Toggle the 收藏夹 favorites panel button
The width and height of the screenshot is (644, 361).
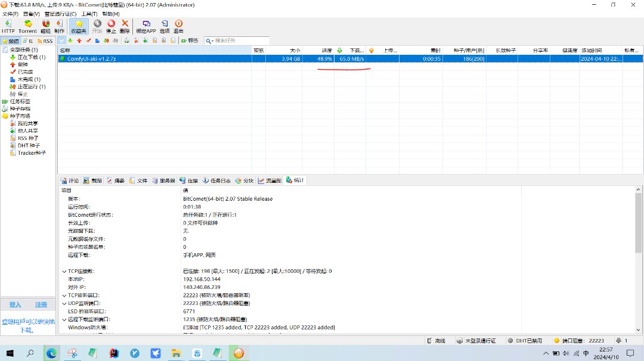79,26
